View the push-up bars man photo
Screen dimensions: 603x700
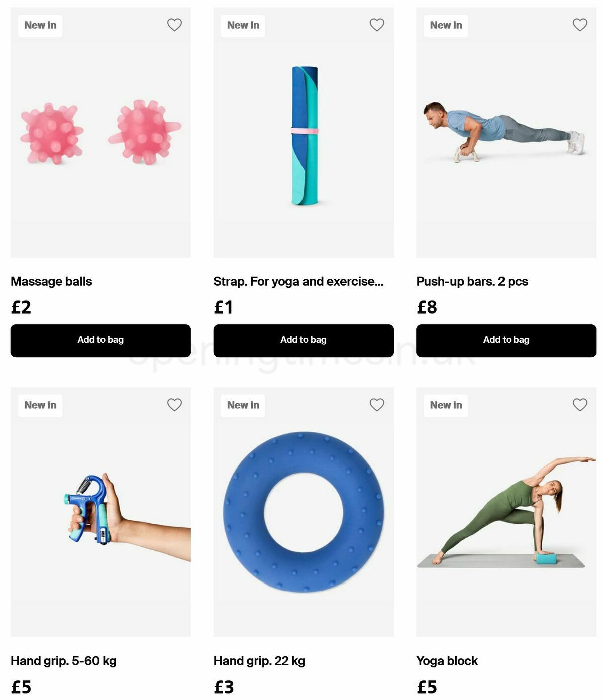[x=506, y=133]
